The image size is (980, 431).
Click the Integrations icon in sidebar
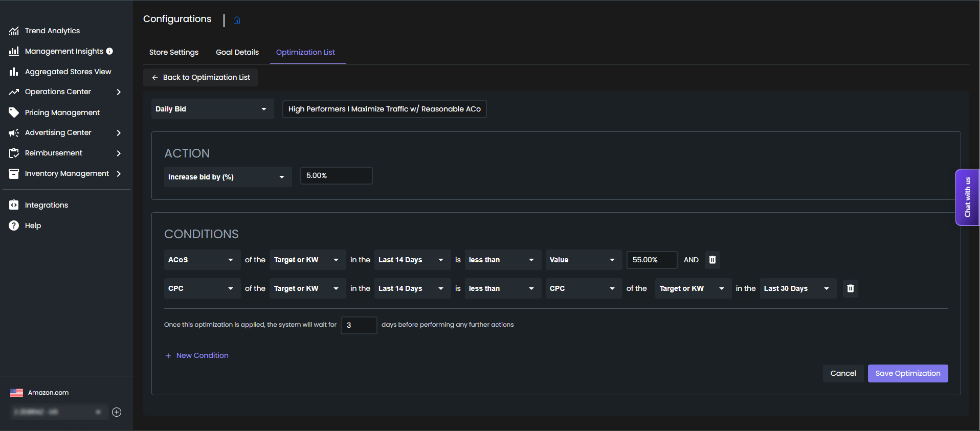coord(14,205)
